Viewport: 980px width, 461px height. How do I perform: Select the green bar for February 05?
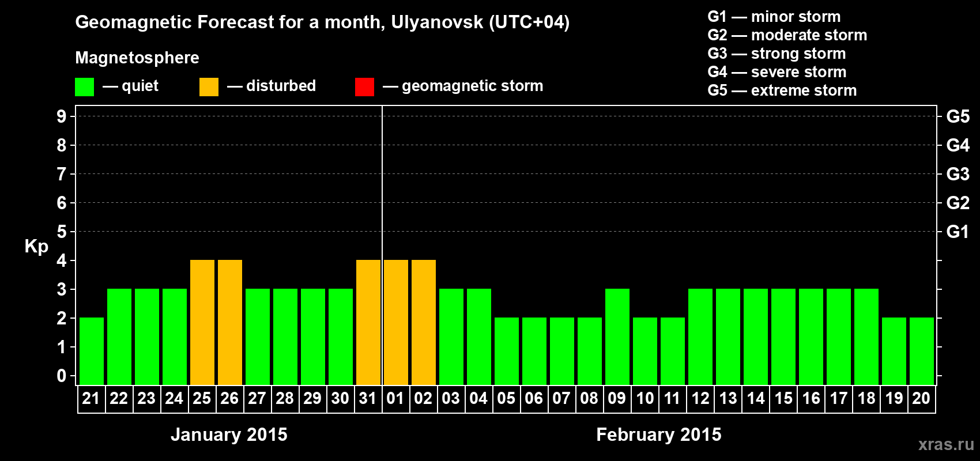coord(507,351)
